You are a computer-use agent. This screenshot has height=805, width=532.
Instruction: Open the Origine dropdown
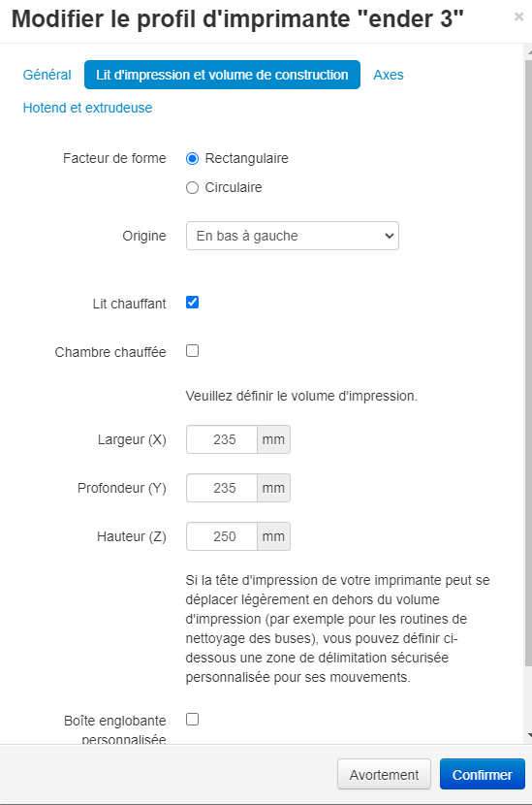(293, 236)
